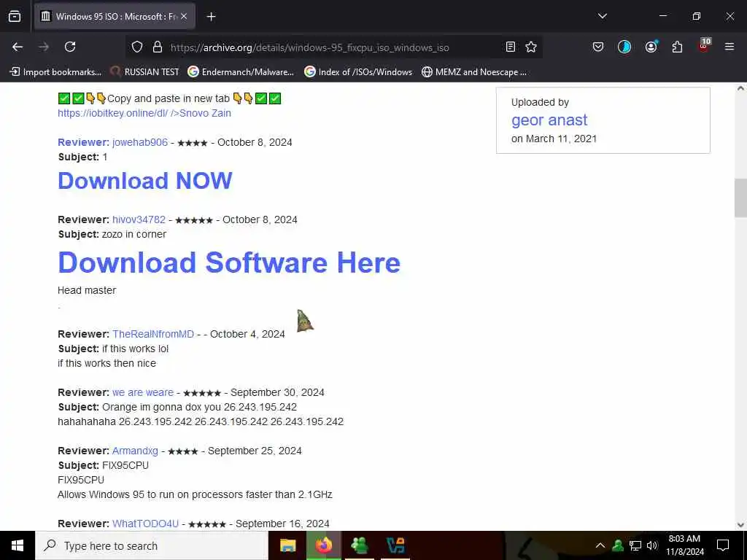
Task: Open reviewer WhatTODO4U profile
Action: [145, 524]
